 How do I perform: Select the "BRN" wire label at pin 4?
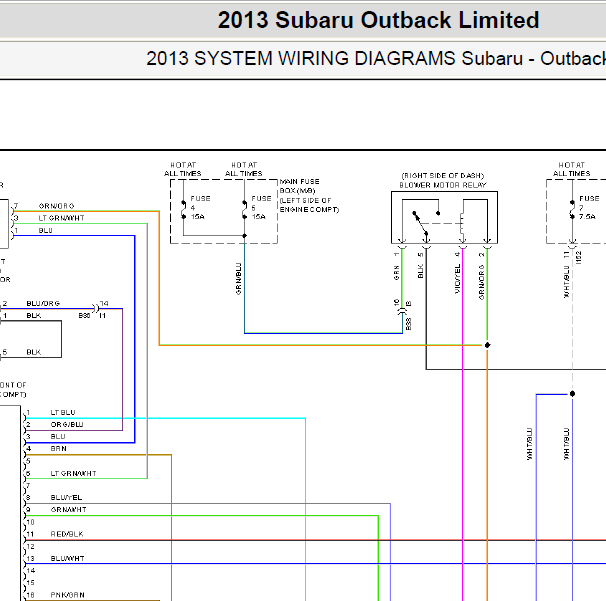(58, 449)
